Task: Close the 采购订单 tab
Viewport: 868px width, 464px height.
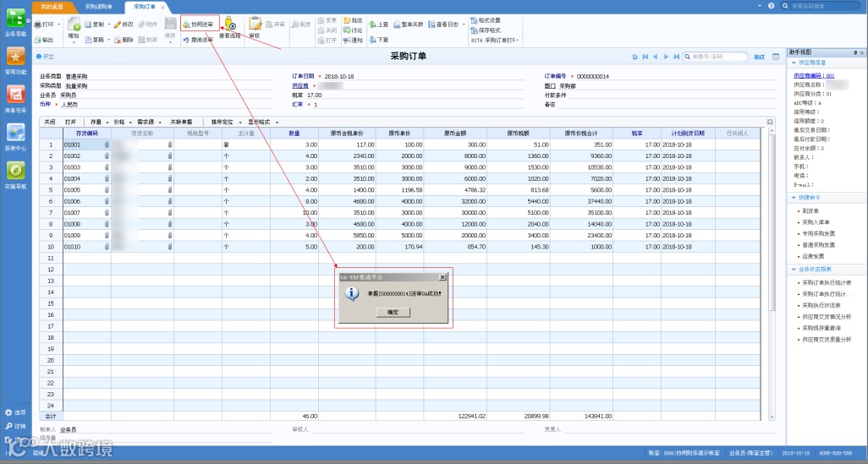Action: click(x=162, y=8)
